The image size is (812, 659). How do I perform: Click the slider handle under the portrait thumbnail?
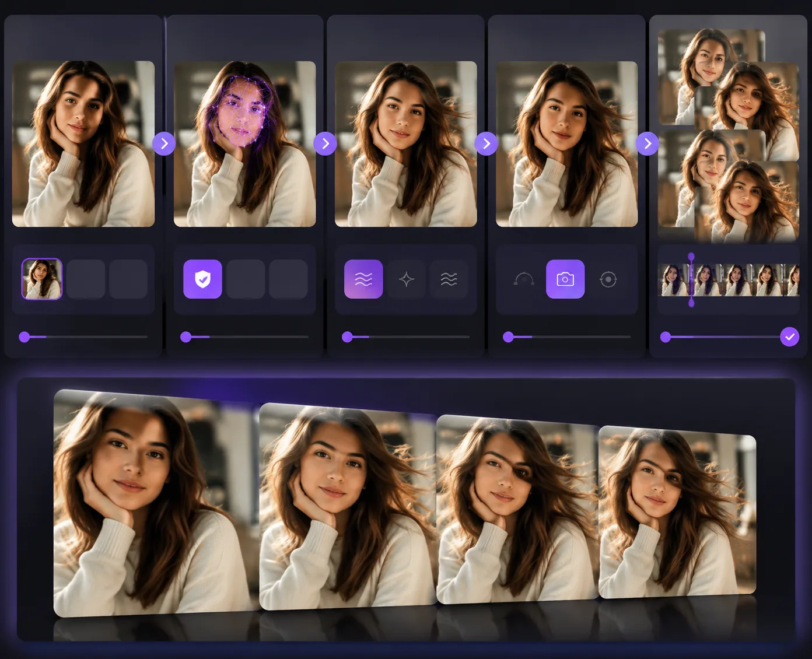coord(24,336)
